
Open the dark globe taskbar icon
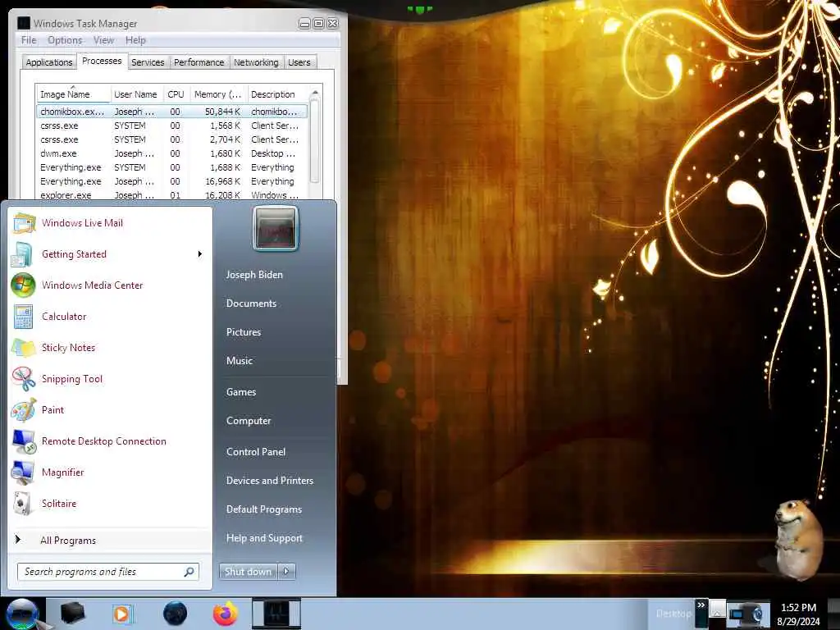click(x=176, y=614)
